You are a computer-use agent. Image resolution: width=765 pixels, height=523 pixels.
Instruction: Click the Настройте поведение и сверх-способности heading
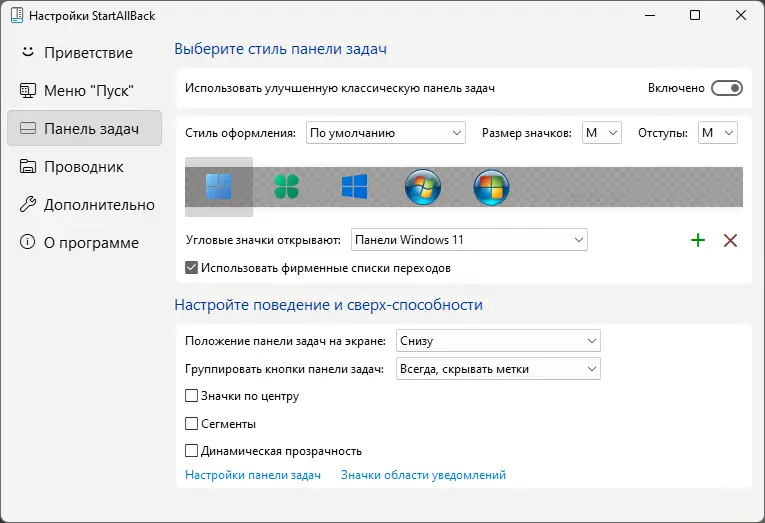[x=328, y=305]
